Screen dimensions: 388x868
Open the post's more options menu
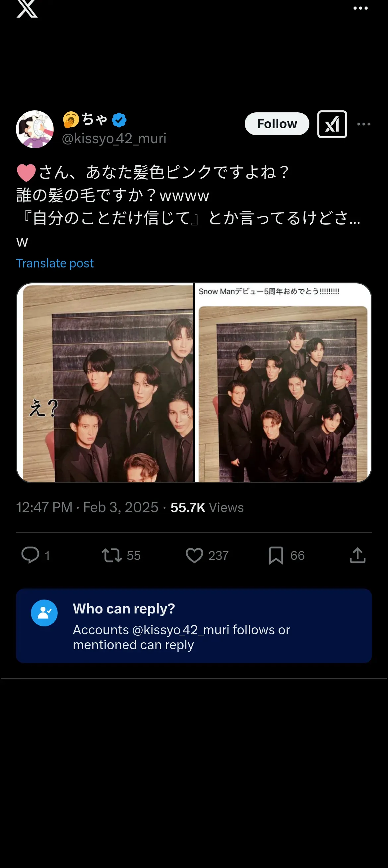coord(364,124)
